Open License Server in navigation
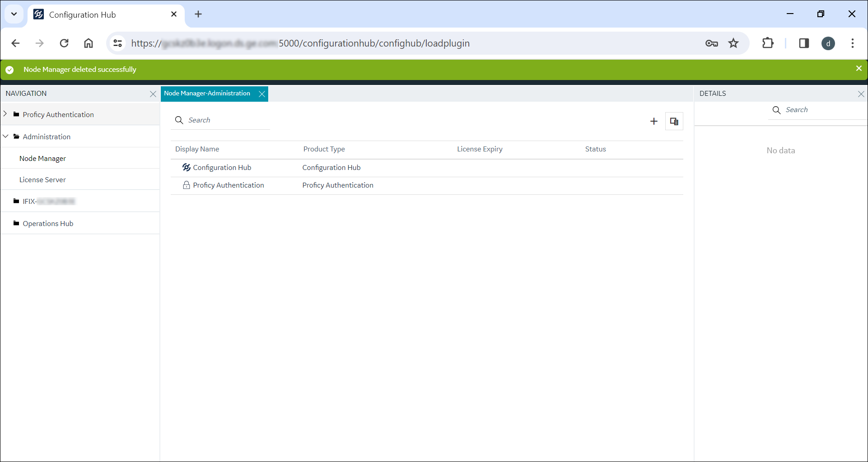The width and height of the screenshot is (868, 462). click(x=42, y=179)
